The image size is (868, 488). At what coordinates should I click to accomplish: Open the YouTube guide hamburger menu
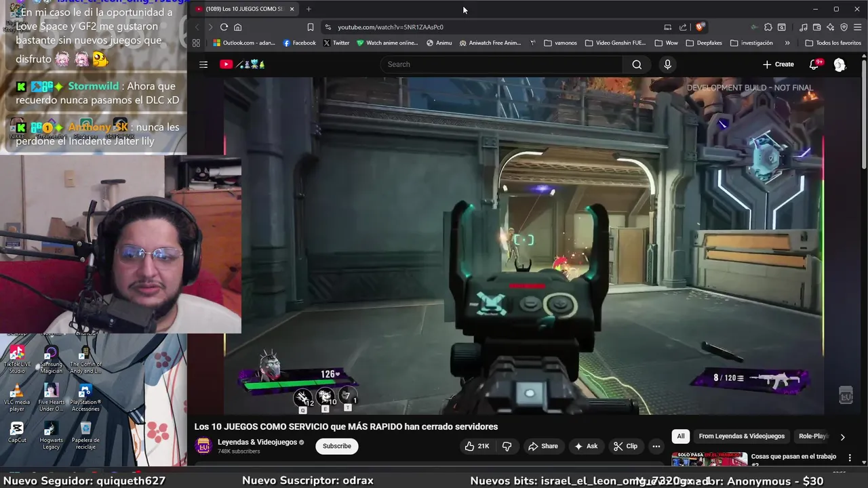(203, 64)
